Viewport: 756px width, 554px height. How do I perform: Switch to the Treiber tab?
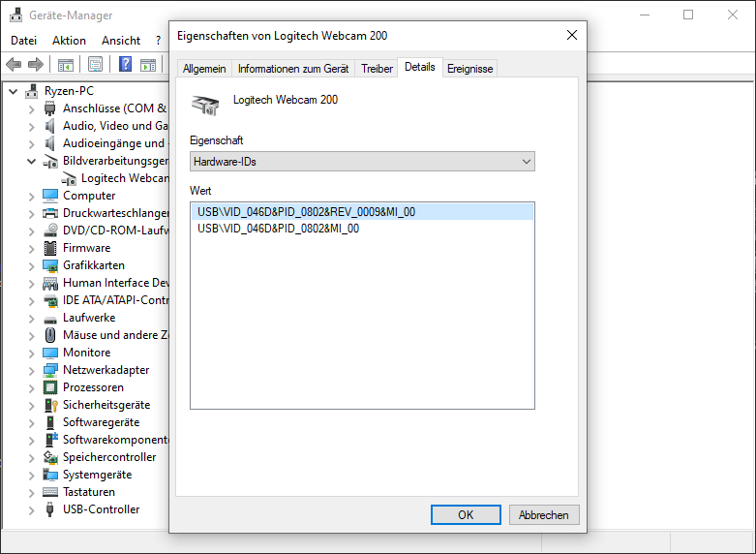click(x=377, y=69)
